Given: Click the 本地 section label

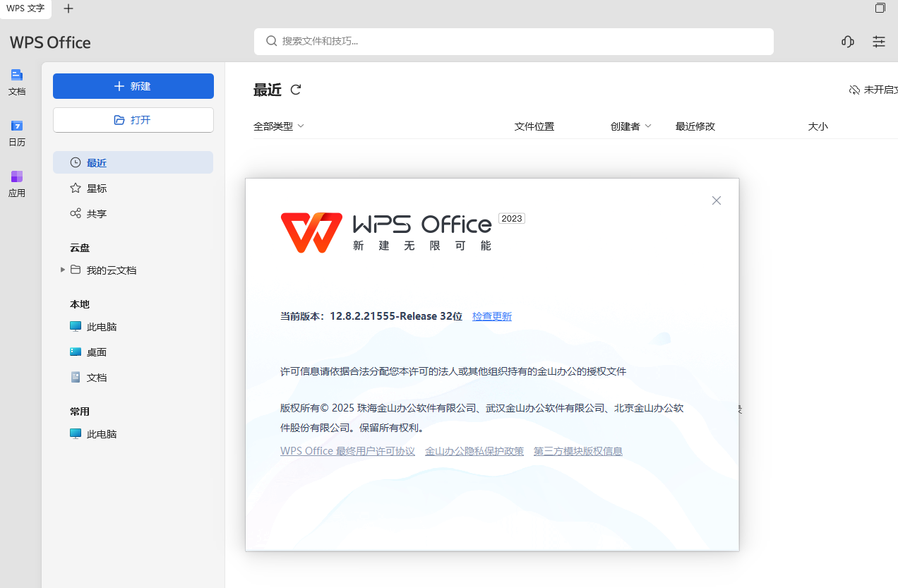Looking at the screenshot, I should coord(80,304).
